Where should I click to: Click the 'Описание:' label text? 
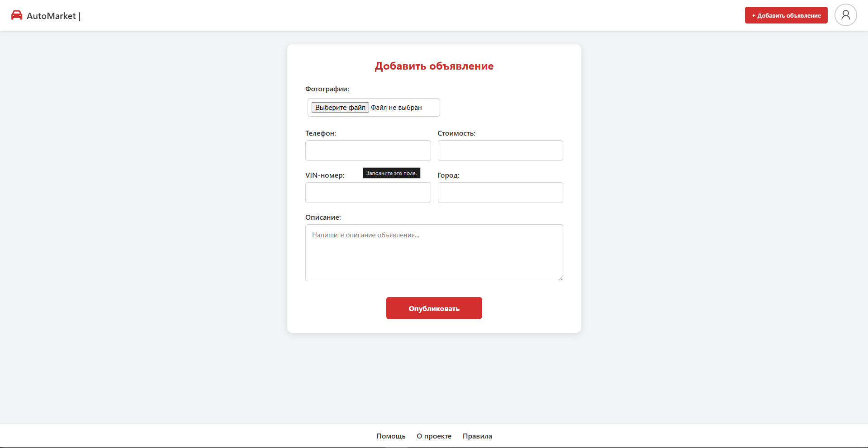pos(323,217)
